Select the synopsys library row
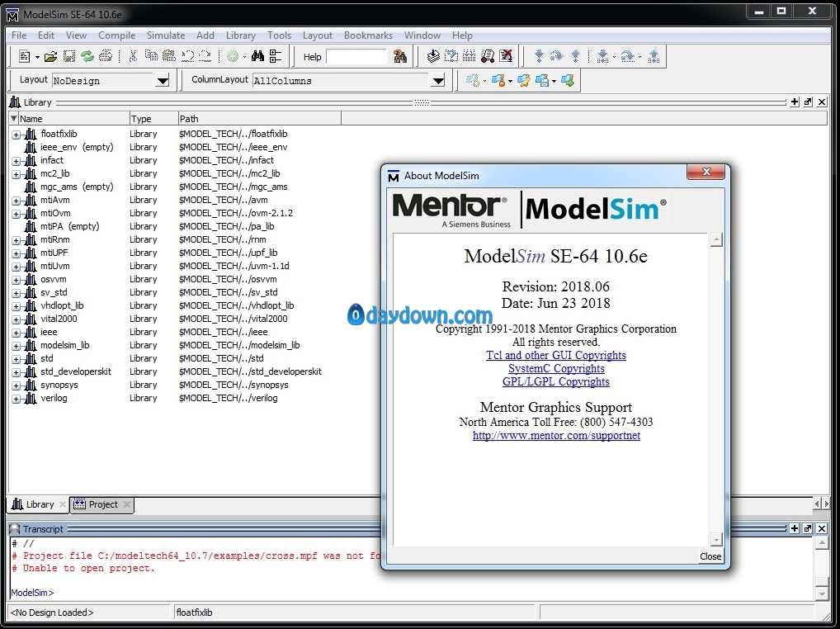The width and height of the screenshot is (840, 629). tap(175, 385)
